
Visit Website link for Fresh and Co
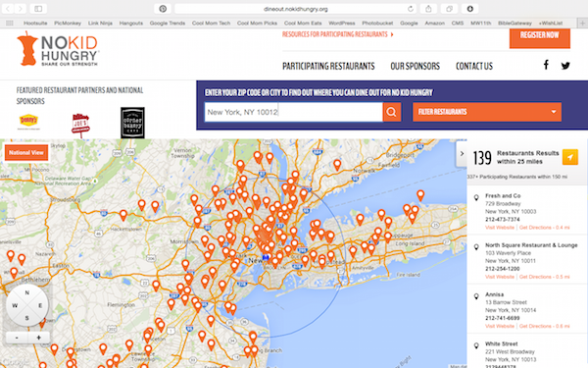coord(500,228)
